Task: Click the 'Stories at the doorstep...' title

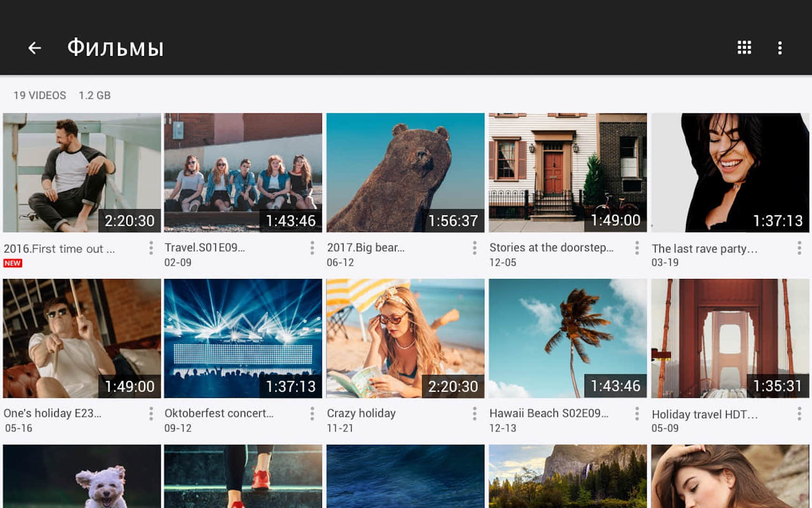Action: (552, 247)
